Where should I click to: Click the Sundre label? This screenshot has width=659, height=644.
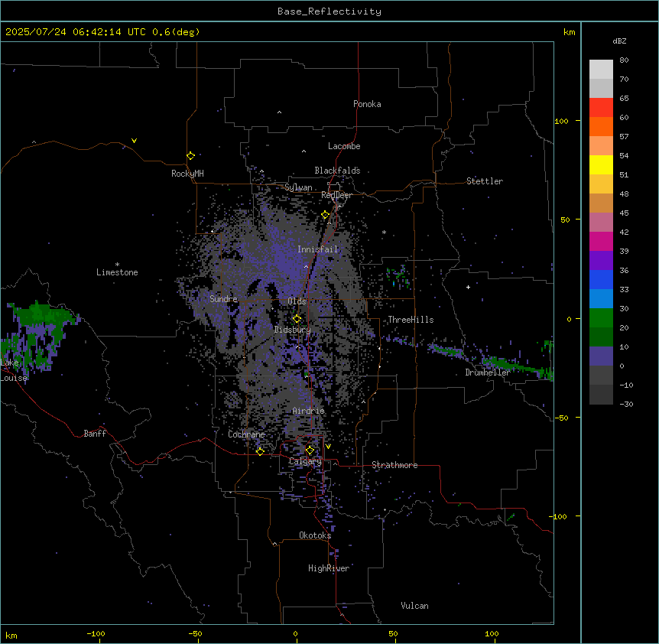click(x=223, y=299)
